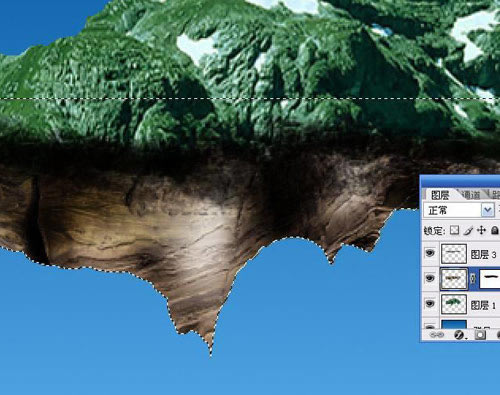Open the 正常 blend mode dropdown arrow
Viewport: 500px width, 395px height.
point(487,210)
